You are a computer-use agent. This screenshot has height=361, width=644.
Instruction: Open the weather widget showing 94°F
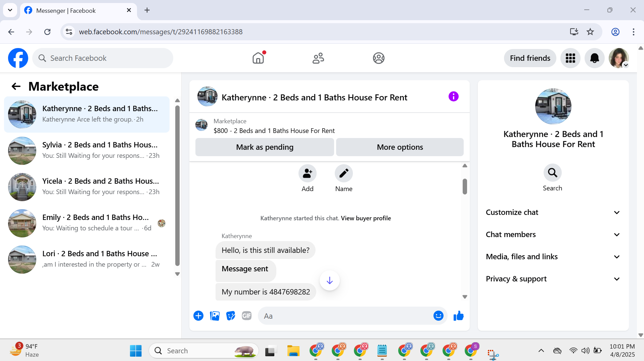click(x=24, y=350)
